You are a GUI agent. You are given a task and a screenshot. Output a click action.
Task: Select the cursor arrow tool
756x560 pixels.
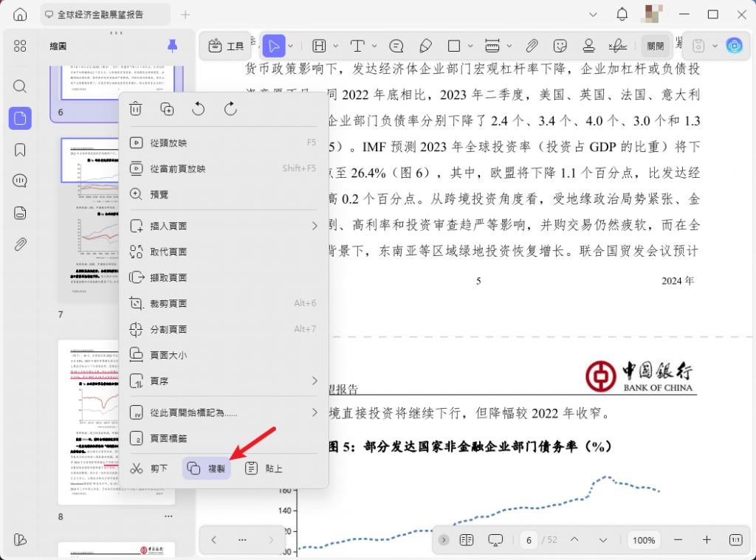273,46
